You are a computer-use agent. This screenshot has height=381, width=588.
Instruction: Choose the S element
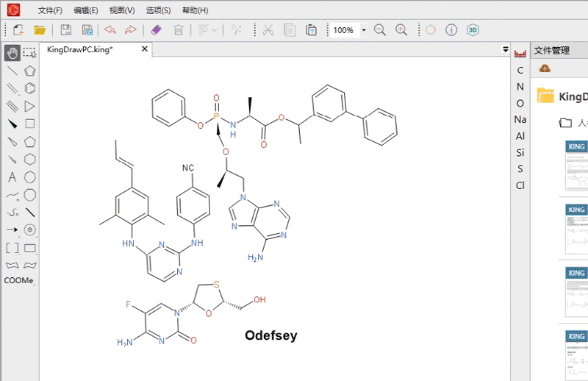pos(520,169)
